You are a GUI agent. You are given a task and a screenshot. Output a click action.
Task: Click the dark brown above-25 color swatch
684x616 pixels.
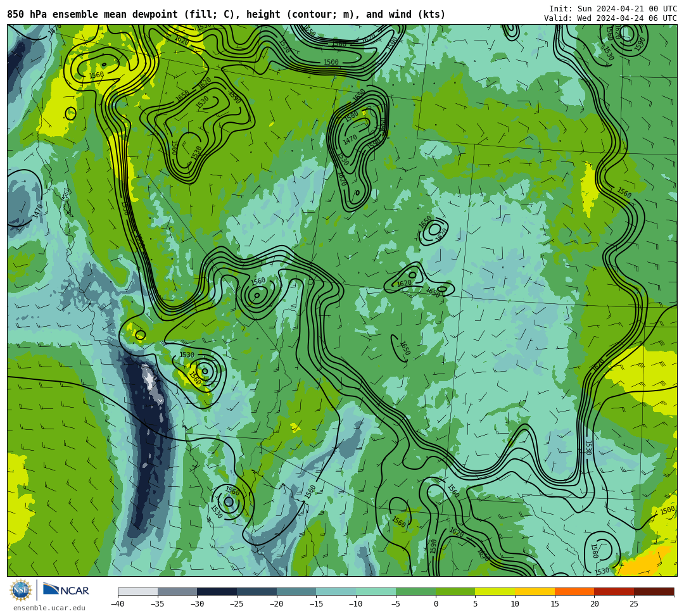pyautogui.click(x=654, y=591)
